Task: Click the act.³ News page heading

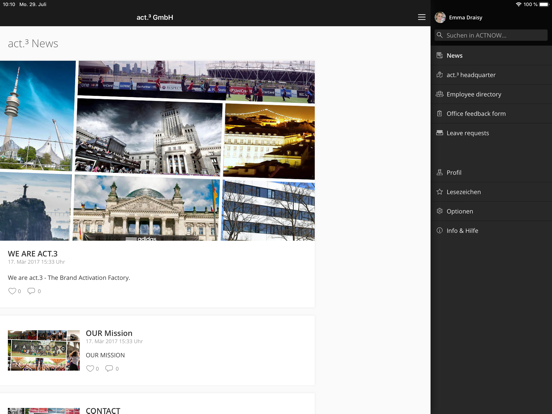Action: (33, 43)
